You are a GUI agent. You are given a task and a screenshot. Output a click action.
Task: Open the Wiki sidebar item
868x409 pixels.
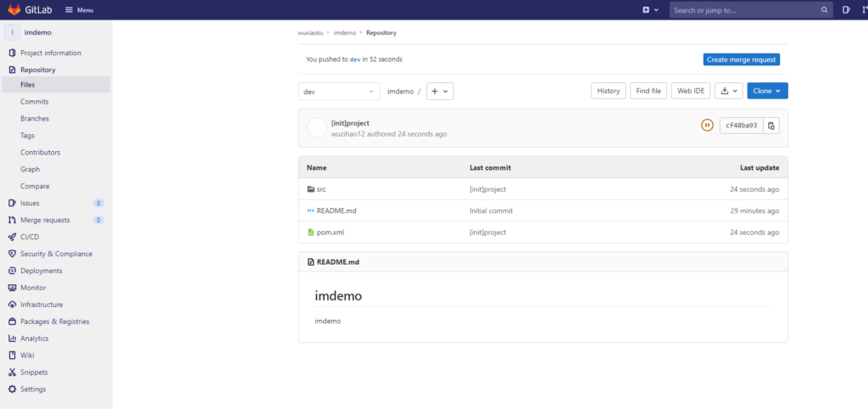27,356
